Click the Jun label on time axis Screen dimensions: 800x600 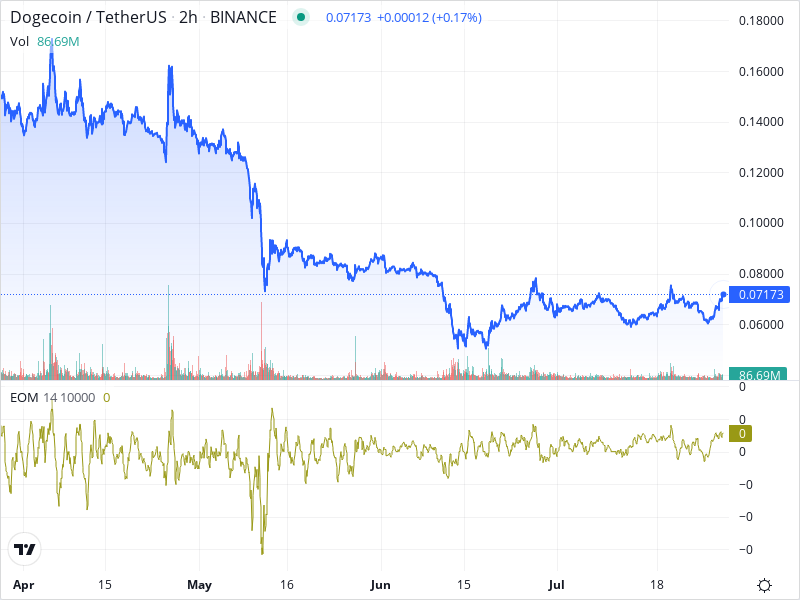(x=380, y=585)
